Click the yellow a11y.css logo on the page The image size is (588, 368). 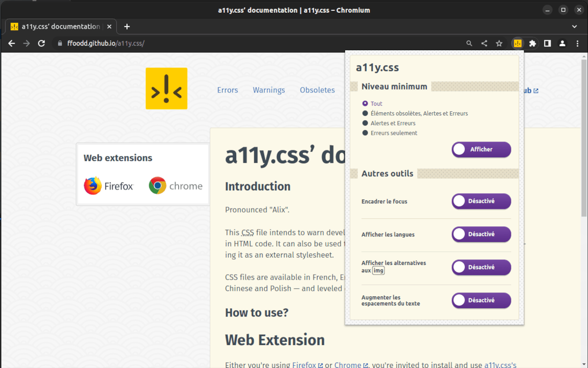coord(166,89)
